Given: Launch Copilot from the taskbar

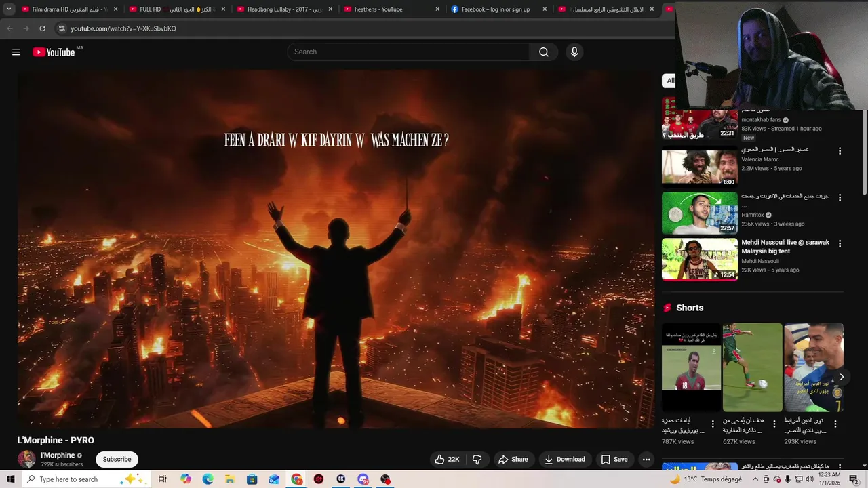Looking at the screenshot, I should pos(186,479).
